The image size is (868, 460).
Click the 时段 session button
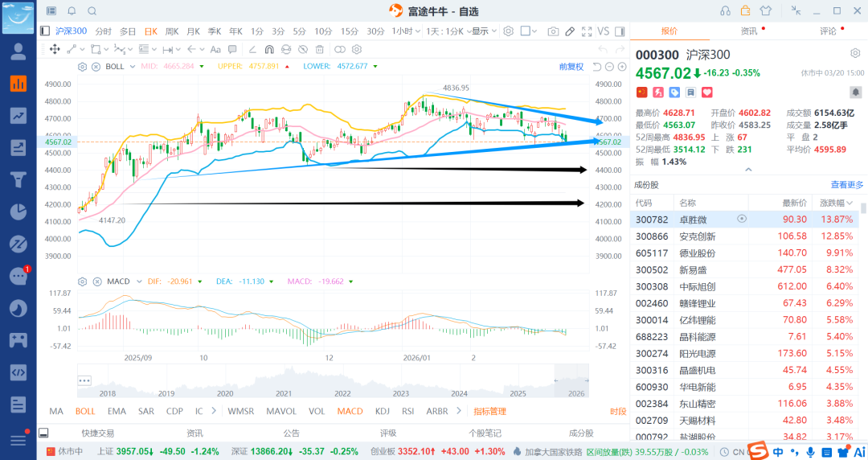618,411
